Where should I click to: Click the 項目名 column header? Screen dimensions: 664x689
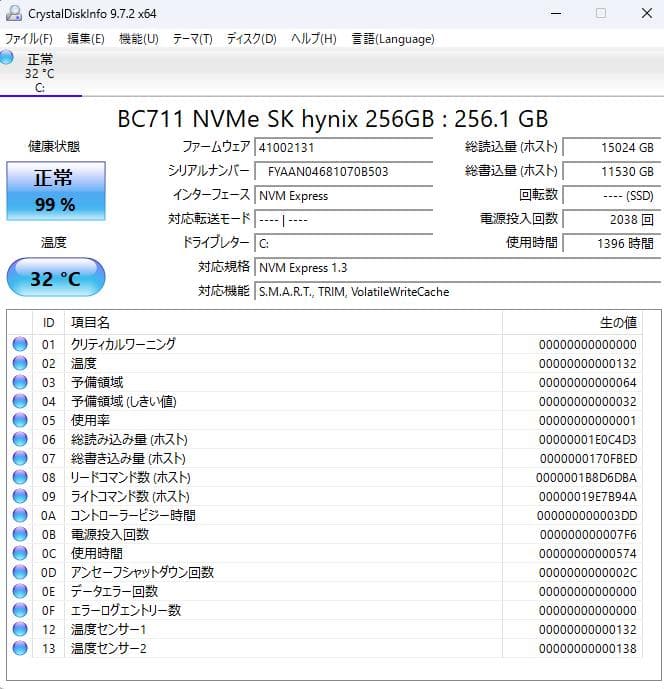pyautogui.click(x=283, y=323)
